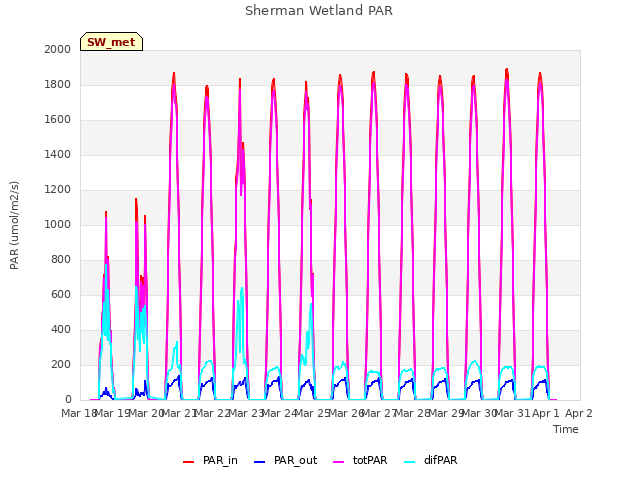640x480 pixels.
Task: Click the 1800 y-axis tick label
Action: point(58,84)
